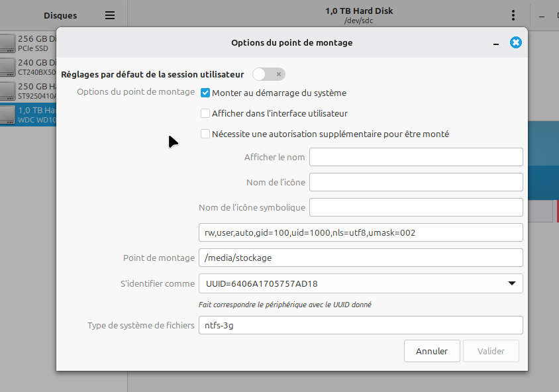The width and height of the screenshot is (559, 392).
Task: Click the Nom de l'icône field
Action: coord(416,182)
